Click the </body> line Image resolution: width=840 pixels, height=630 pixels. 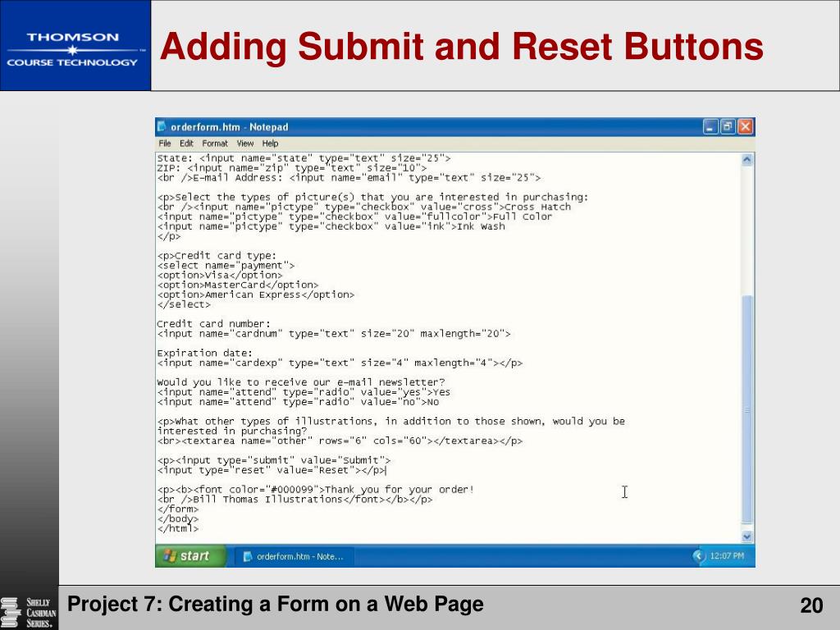178,519
